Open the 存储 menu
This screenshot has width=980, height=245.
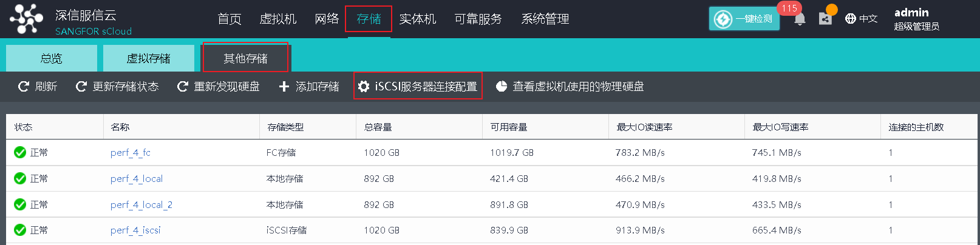[369, 19]
